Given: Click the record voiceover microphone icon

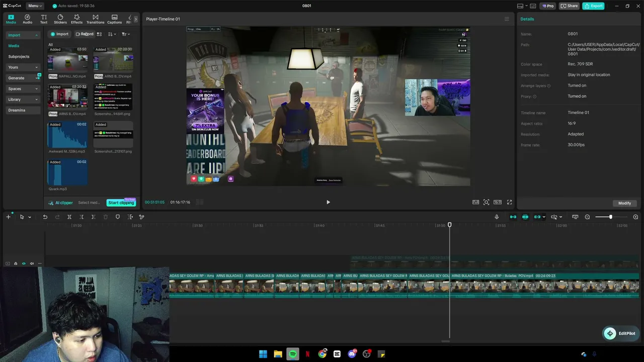Looking at the screenshot, I should click(497, 217).
